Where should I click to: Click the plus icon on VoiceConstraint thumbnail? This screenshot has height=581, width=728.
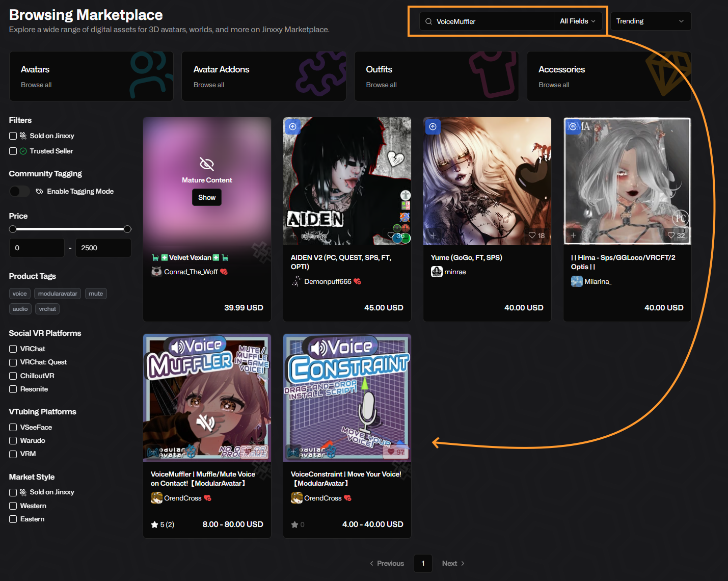tap(293, 452)
